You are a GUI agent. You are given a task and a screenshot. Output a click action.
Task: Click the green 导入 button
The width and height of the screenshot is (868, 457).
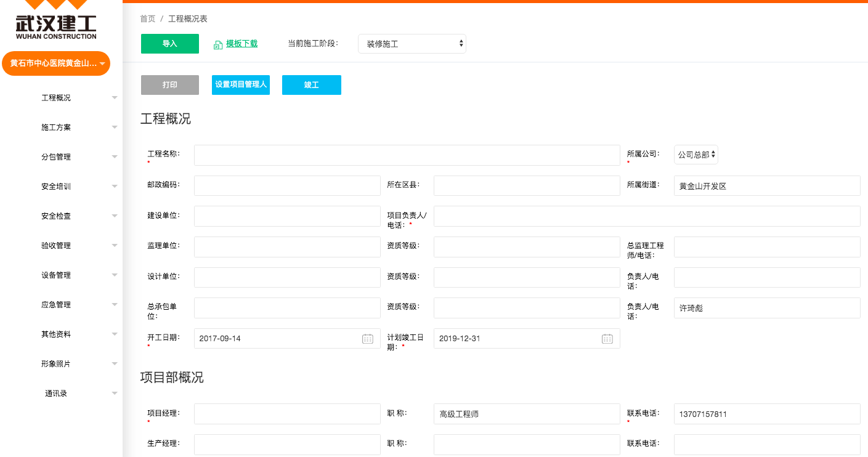click(170, 44)
